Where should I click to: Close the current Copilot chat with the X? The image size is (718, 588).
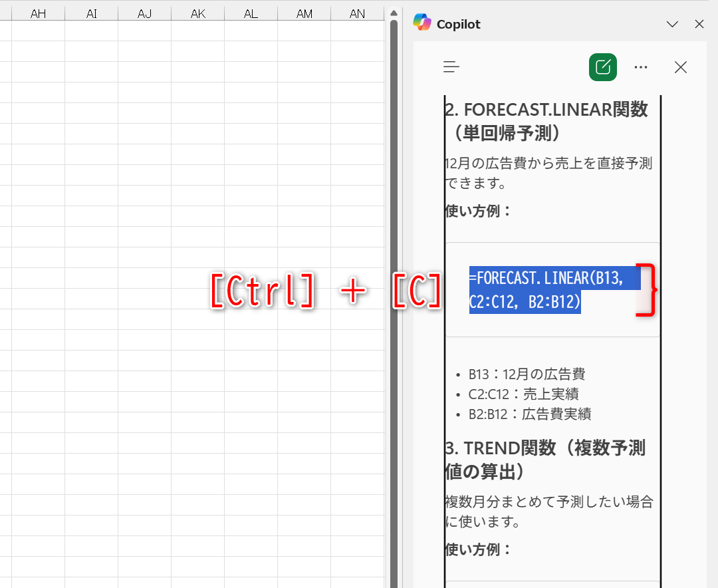[x=680, y=67]
